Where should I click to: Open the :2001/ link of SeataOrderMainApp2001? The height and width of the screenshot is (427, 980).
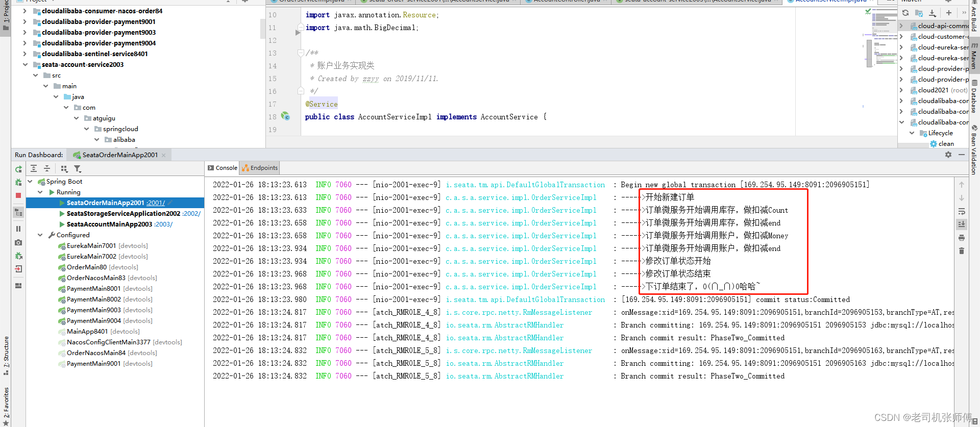click(156, 203)
